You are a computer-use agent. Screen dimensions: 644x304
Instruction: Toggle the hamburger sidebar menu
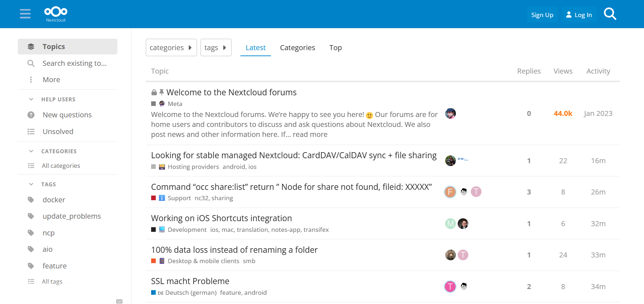(x=25, y=14)
